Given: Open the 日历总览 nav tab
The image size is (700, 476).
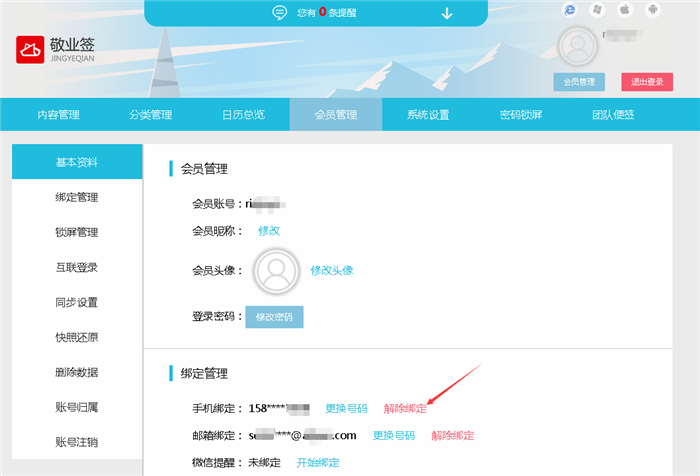Looking at the screenshot, I should pos(244,115).
